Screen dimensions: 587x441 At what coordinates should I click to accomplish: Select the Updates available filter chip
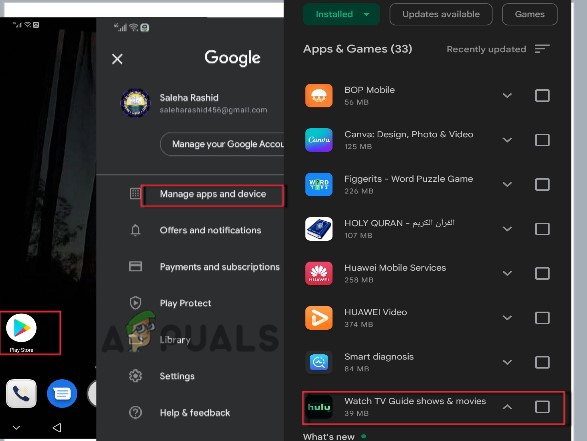441,14
